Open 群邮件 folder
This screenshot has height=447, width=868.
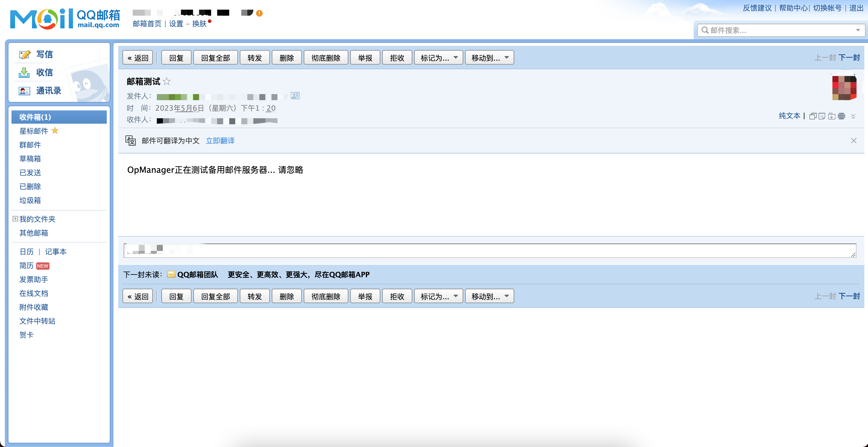click(x=30, y=145)
